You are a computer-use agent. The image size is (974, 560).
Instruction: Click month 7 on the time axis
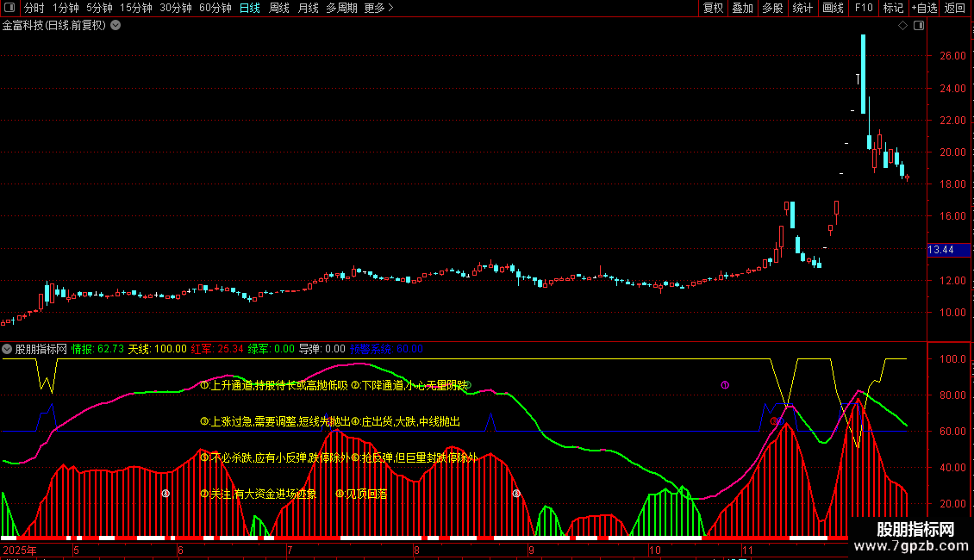tap(290, 550)
